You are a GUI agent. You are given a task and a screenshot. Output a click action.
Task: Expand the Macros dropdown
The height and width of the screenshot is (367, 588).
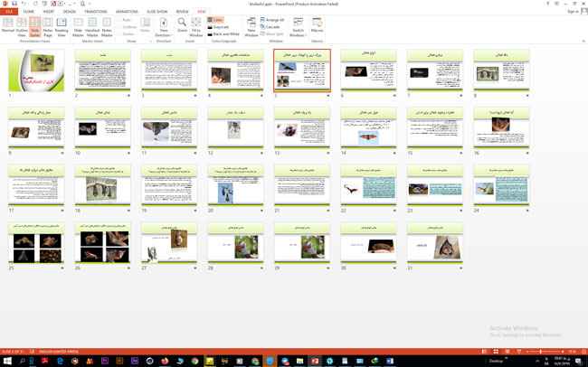pos(318,25)
